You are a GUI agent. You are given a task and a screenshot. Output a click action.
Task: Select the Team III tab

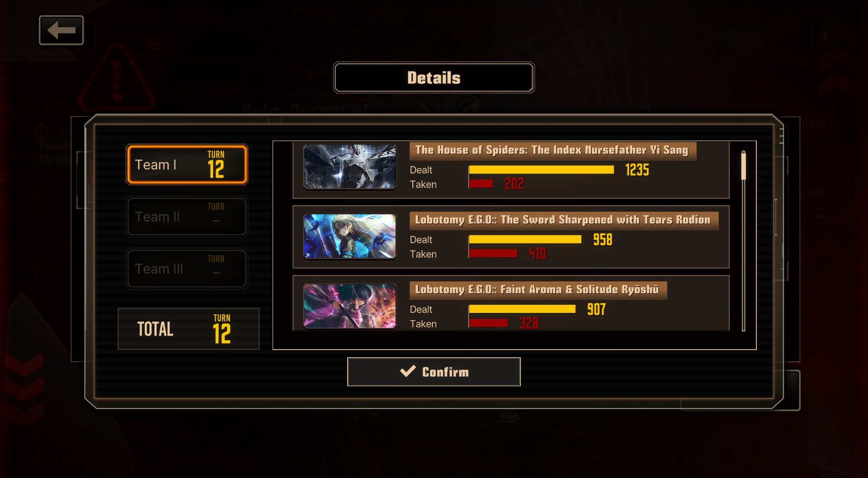(187, 269)
